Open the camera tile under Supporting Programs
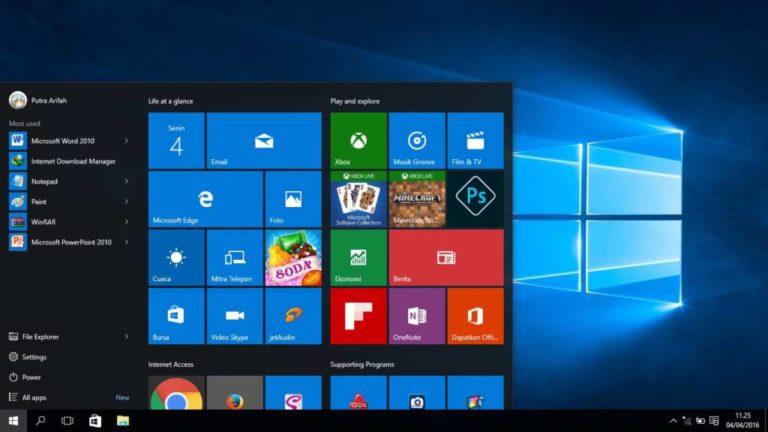Image resolution: width=768 pixels, height=432 pixels. tap(417, 393)
